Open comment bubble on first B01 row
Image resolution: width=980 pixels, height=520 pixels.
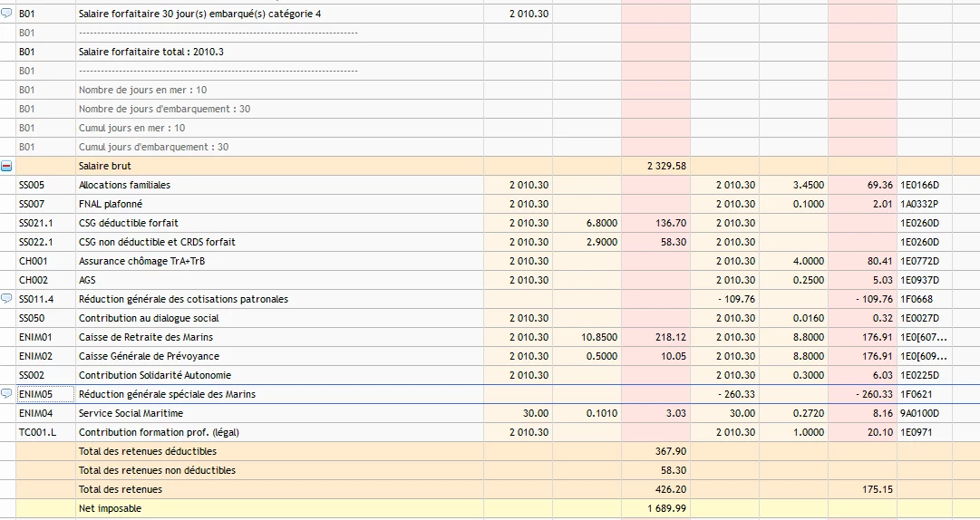click(x=6, y=13)
